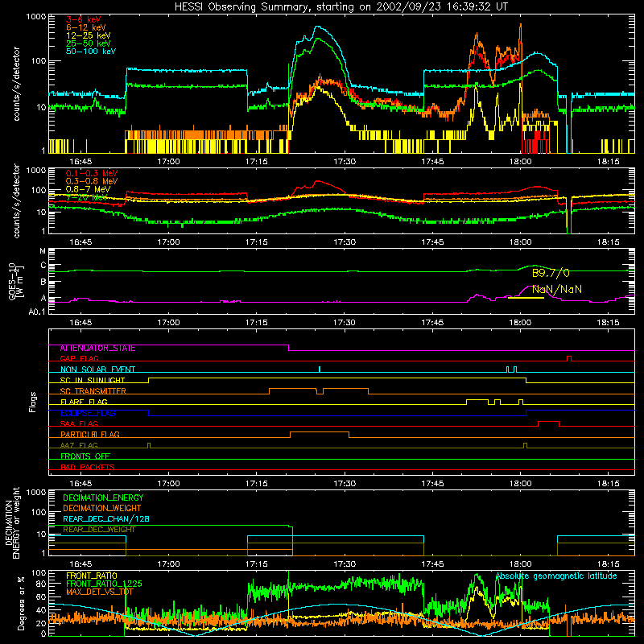Click the yellow SC_IN_SUNLIGHT label

tap(93, 380)
